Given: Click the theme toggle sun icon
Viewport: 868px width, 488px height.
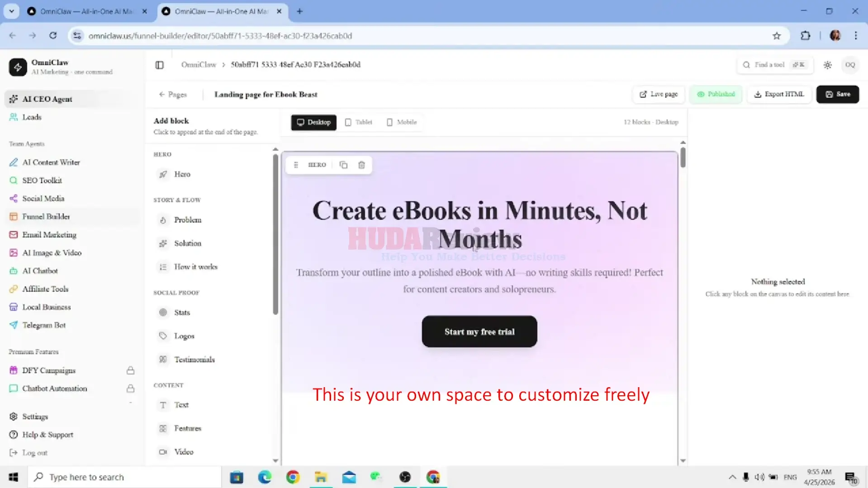Looking at the screenshot, I should click(827, 65).
